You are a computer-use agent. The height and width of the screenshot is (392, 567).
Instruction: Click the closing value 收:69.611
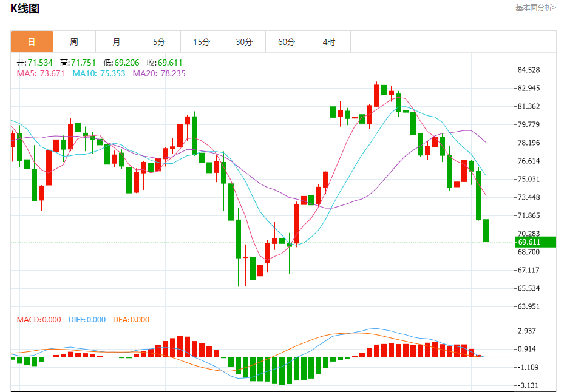[x=165, y=63]
